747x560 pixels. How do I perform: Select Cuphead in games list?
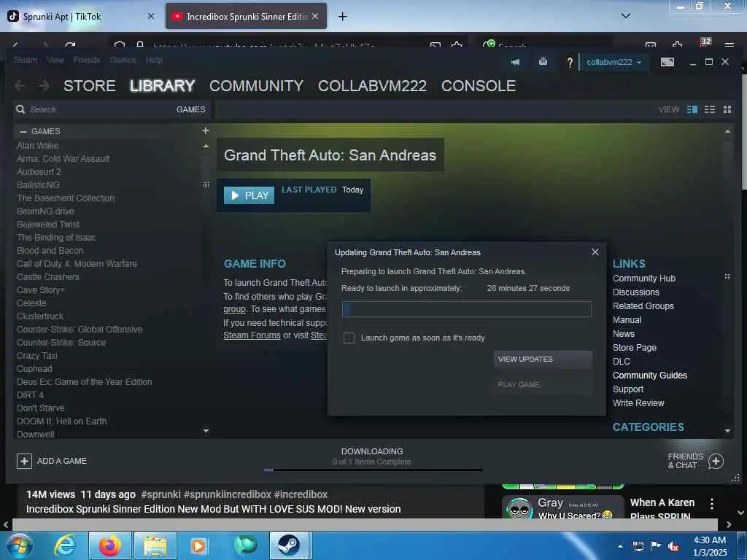click(x=34, y=368)
